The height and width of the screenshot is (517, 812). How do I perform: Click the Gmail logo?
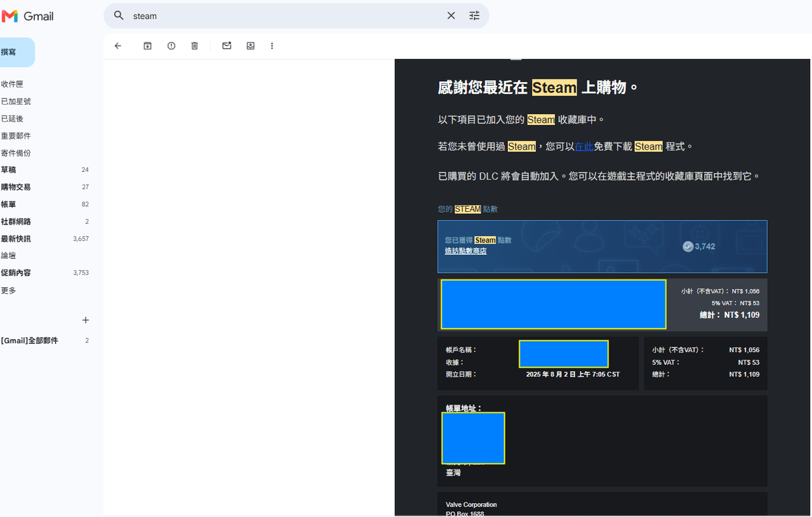click(28, 16)
